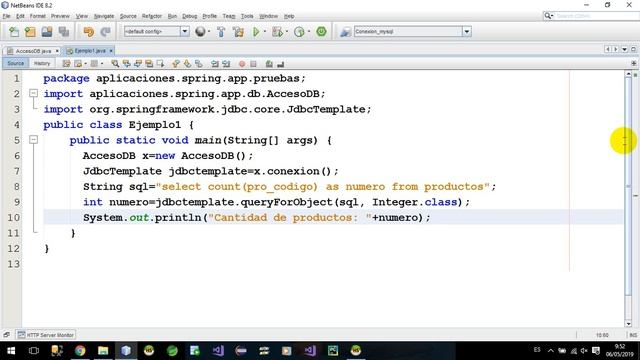This screenshot has width=640, height=360.
Task: Click the Stop Macro Recording square icon
Action: (253, 64)
